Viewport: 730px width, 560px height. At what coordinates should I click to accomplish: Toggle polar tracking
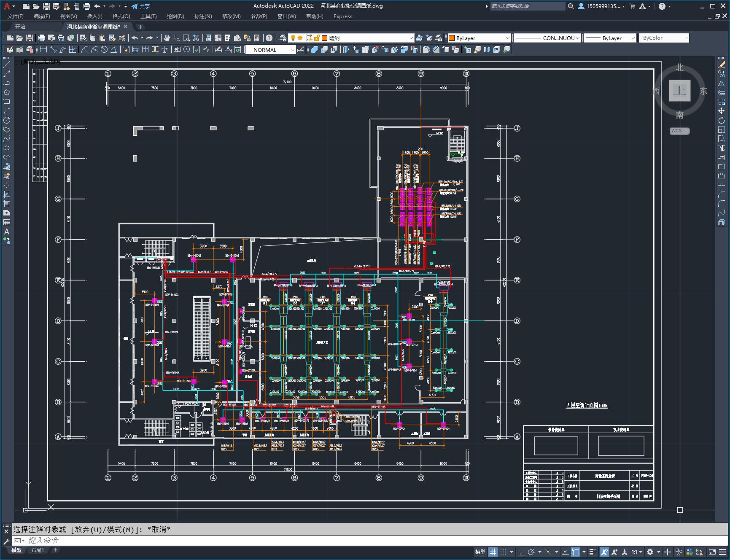coord(531,552)
